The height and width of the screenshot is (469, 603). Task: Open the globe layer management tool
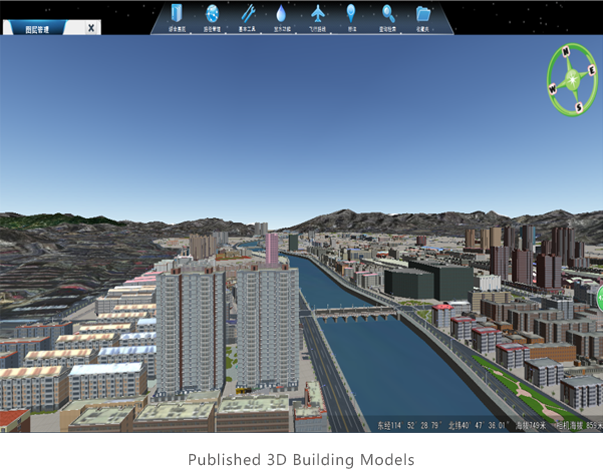coord(212,14)
